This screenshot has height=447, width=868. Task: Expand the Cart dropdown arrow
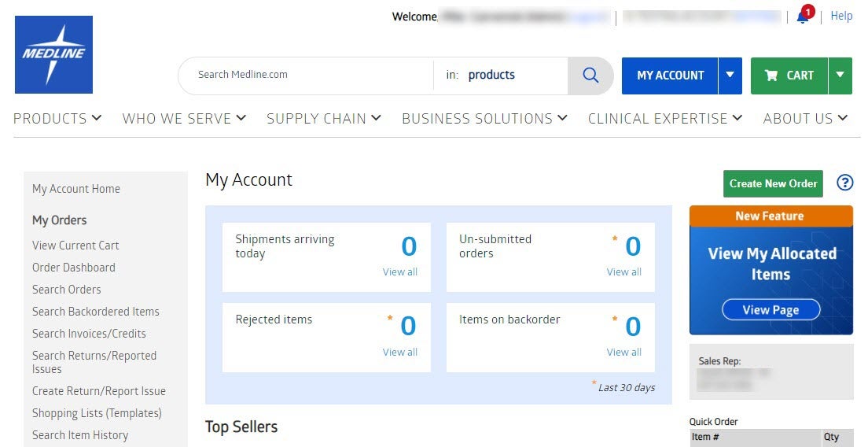point(840,76)
